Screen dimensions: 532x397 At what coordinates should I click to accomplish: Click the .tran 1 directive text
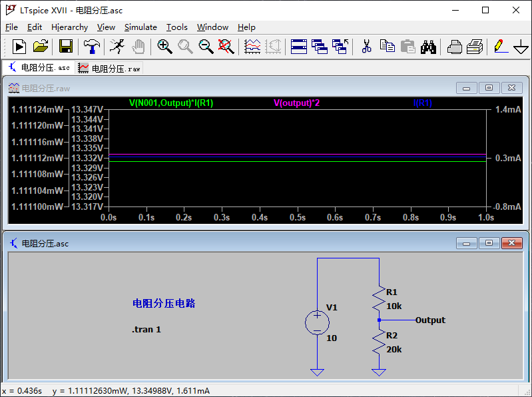click(x=146, y=329)
